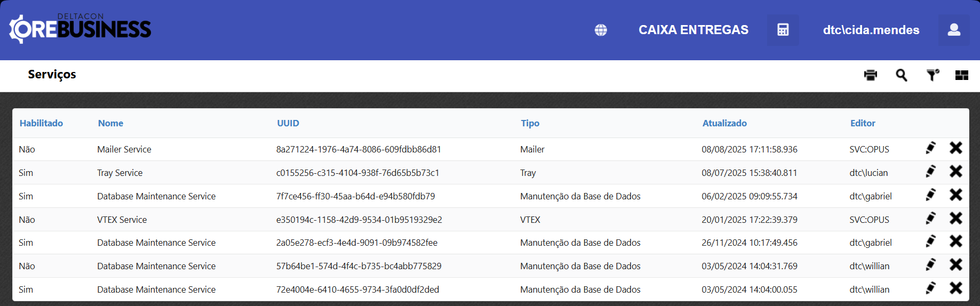Viewport: 980px width, 306px height.
Task: Open search with the magnifier icon
Action: [x=901, y=75]
